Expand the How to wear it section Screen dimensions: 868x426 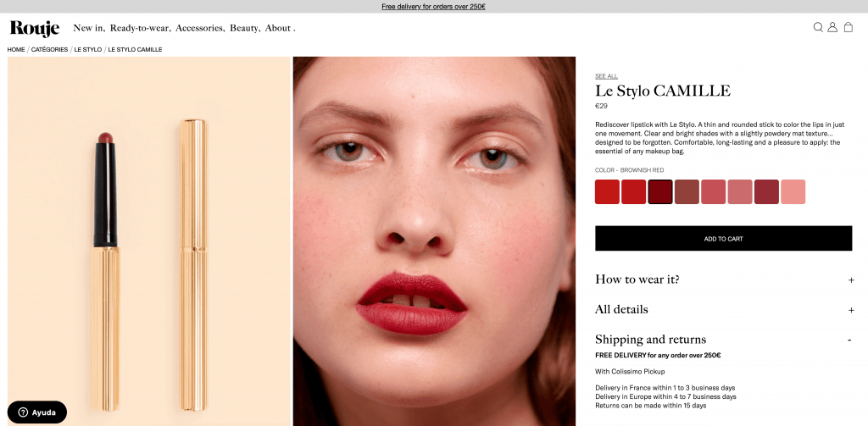pyautogui.click(x=725, y=279)
